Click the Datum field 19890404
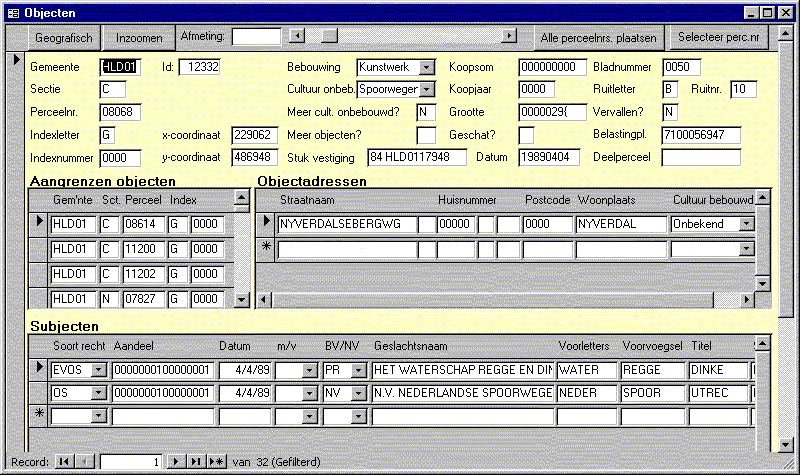Image resolution: width=800 pixels, height=475 pixels. tap(549, 157)
